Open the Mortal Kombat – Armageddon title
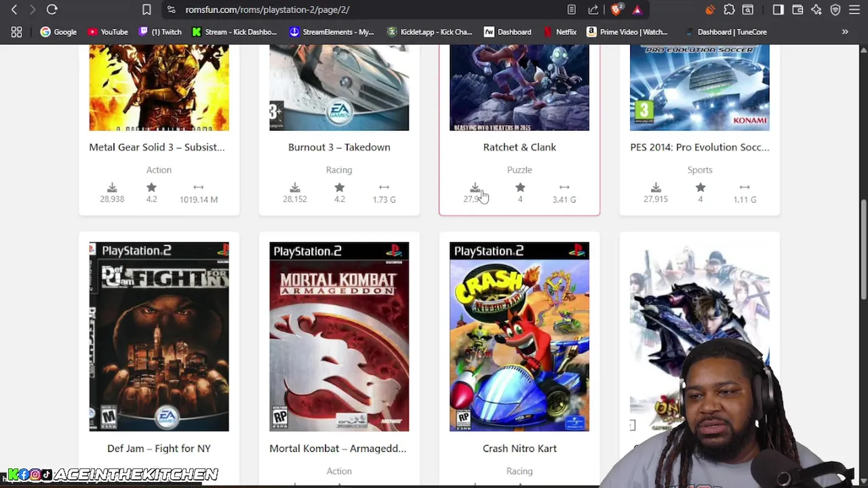The width and height of the screenshot is (868, 488). coord(338,449)
